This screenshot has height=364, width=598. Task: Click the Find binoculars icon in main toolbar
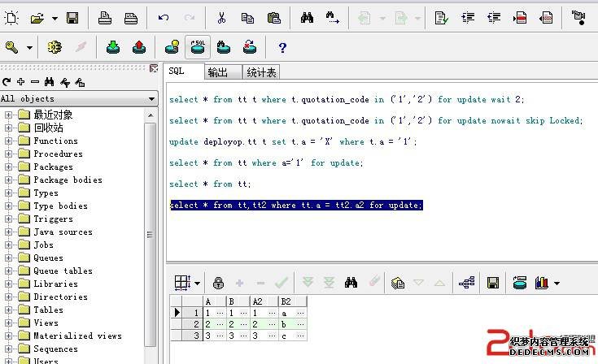[x=308, y=17]
